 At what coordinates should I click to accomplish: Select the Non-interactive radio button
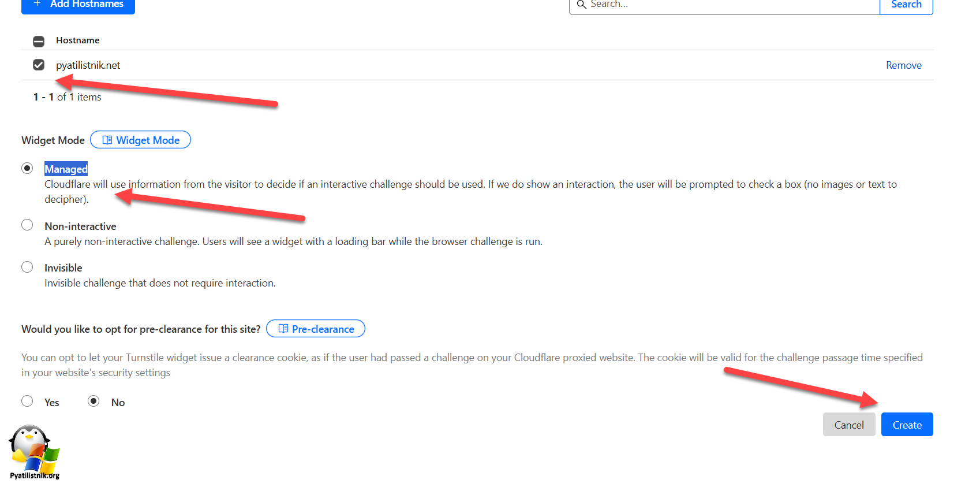click(x=27, y=225)
